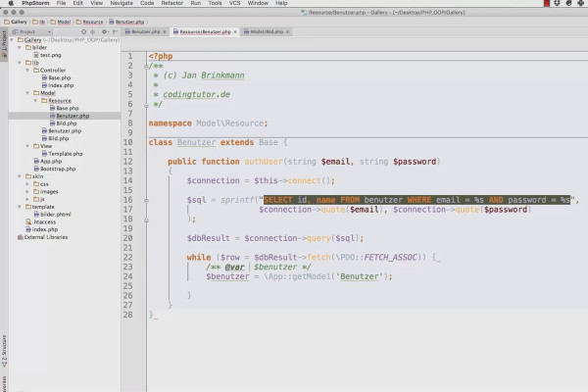The width and height of the screenshot is (588, 392).
Task: Expand the images folder
Action: (27, 191)
